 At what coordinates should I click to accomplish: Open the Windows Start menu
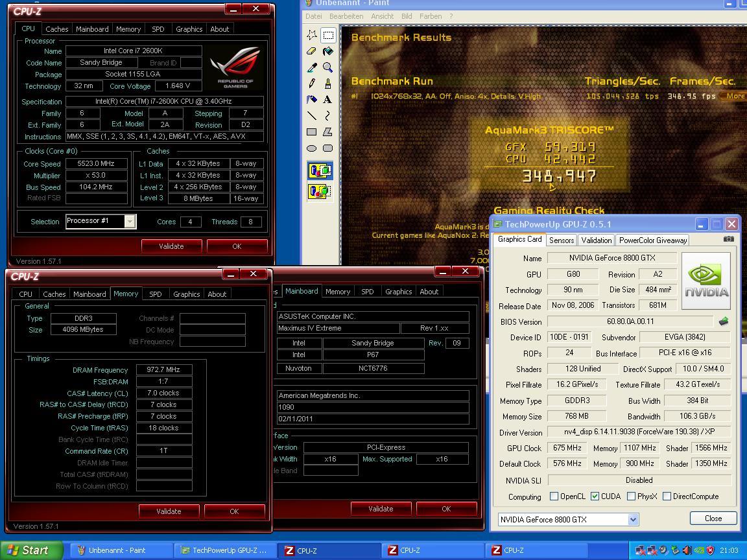click(x=31, y=550)
